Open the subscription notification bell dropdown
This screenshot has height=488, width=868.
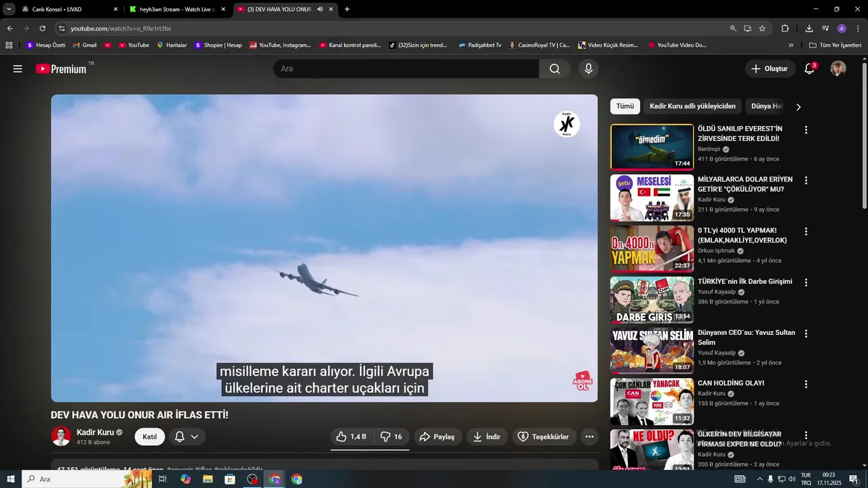tap(187, 436)
